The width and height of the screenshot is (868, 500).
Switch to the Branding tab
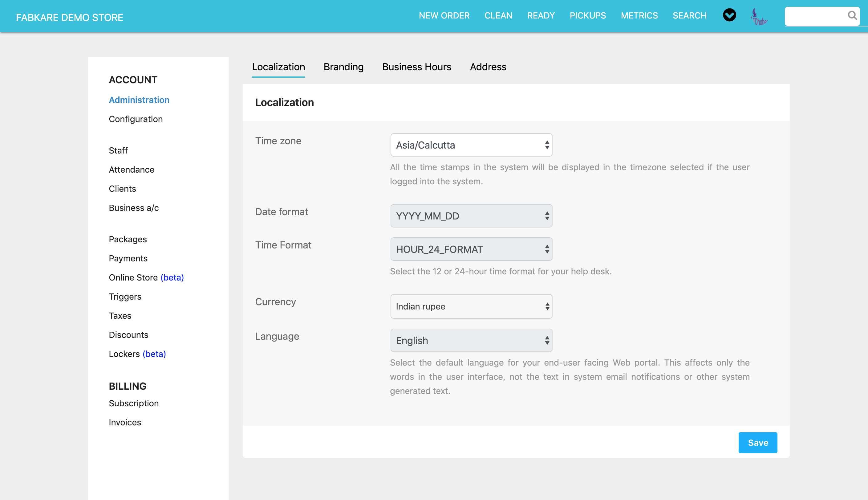point(343,67)
